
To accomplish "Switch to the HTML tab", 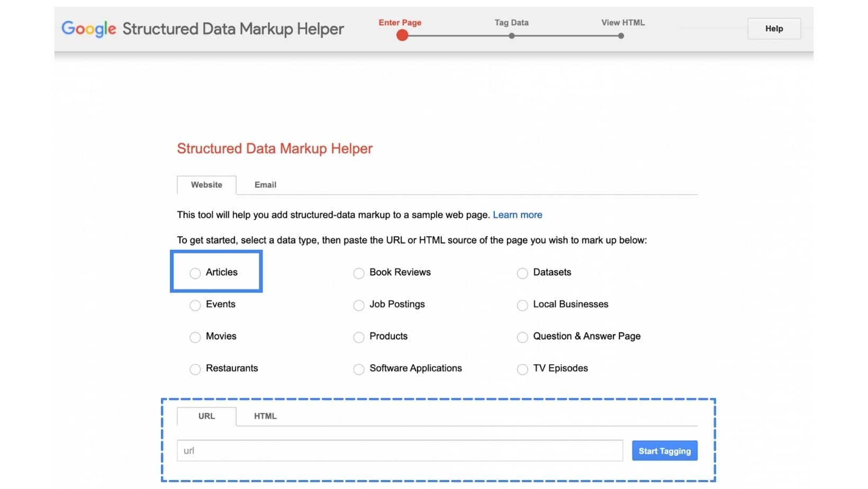I will coord(265,416).
